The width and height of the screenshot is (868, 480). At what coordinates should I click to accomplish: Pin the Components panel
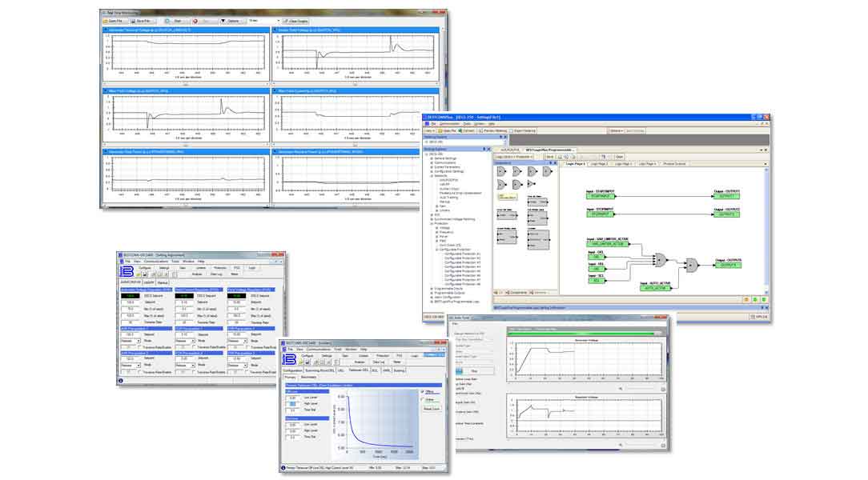pyautogui.click(x=549, y=164)
